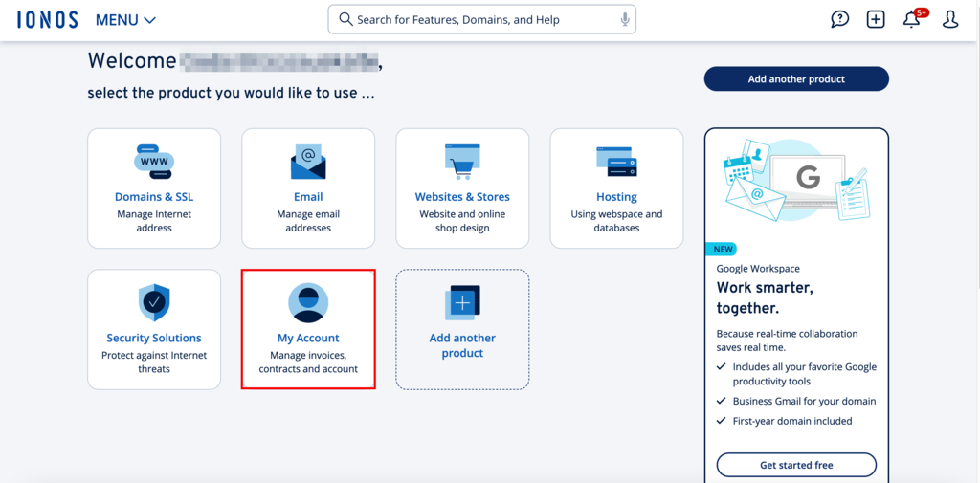980x483 pixels.
Task: Click the dashed Add another product tile
Action: 462,329
